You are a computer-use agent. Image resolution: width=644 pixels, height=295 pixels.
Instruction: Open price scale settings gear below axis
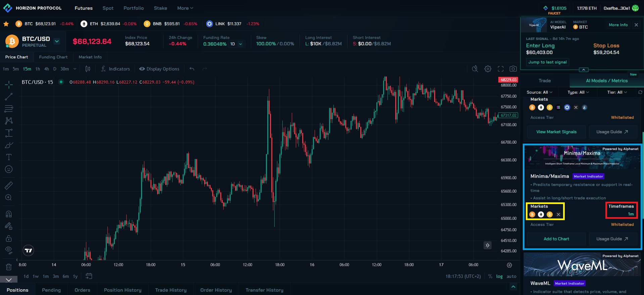point(509,265)
